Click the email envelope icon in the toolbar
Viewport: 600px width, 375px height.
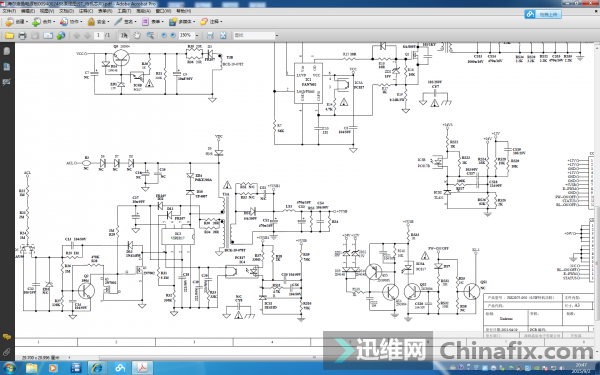point(48,36)
